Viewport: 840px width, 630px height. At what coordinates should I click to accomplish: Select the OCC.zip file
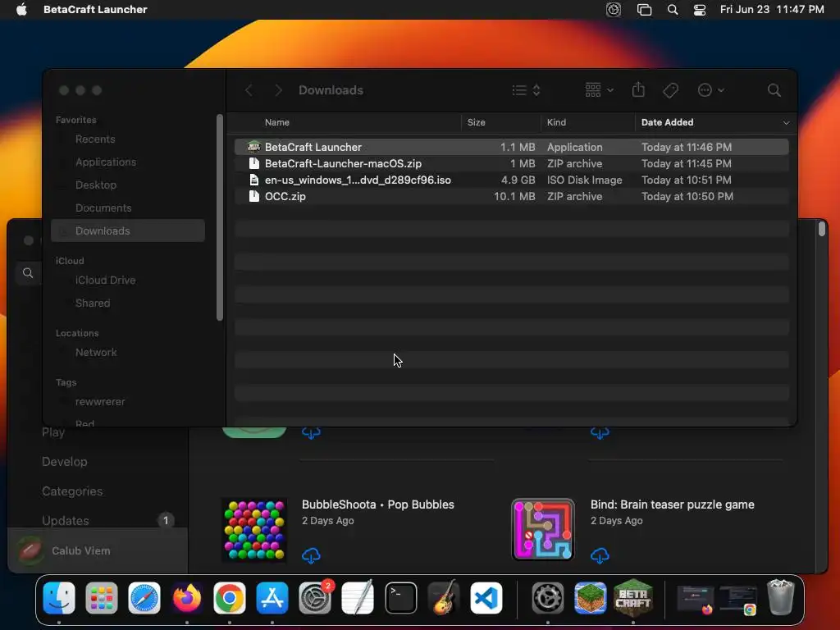(x=512, y=197)
